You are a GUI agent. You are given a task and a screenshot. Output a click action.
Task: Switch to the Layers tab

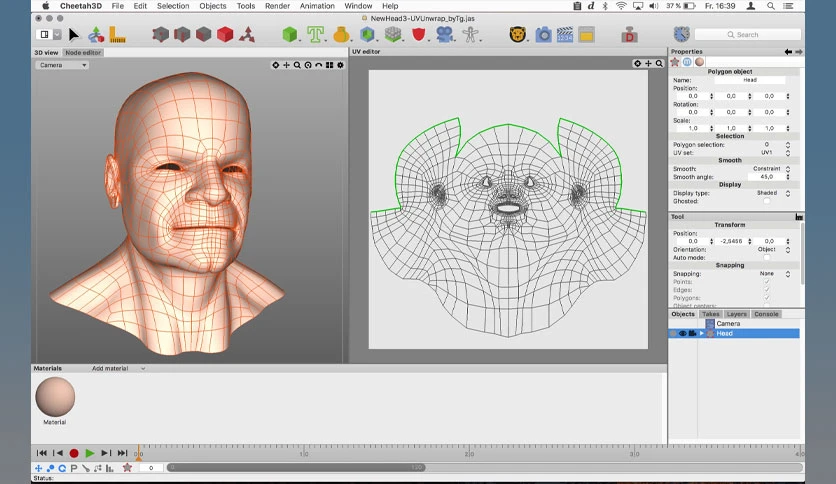[x=736, y=314]
